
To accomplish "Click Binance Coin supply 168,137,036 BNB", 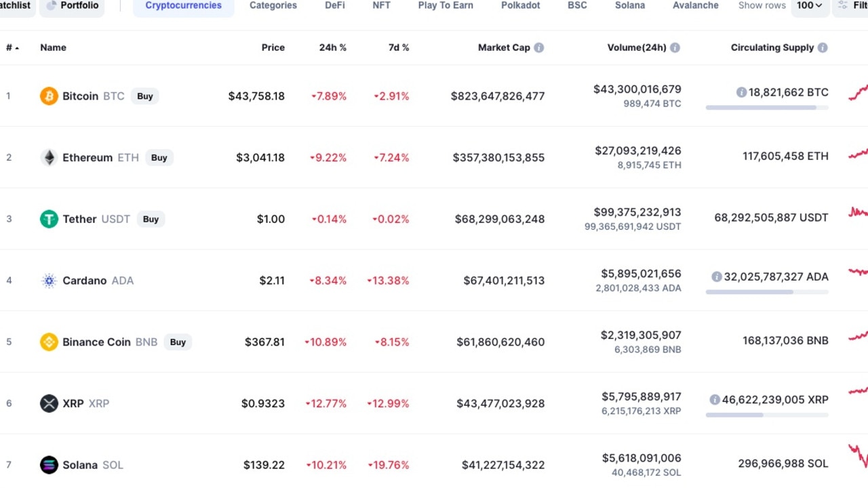I will [x=785, y=340].
